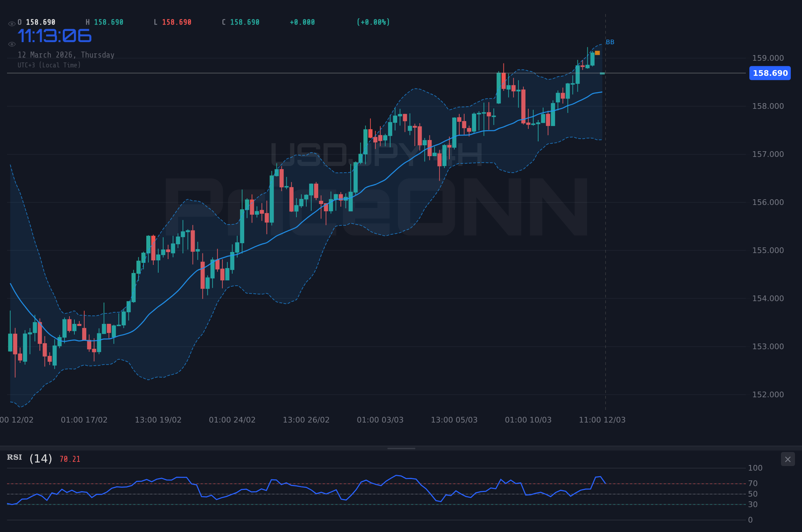Click the (+0.00%) percent change
The image size is (802, 532).
373,22
